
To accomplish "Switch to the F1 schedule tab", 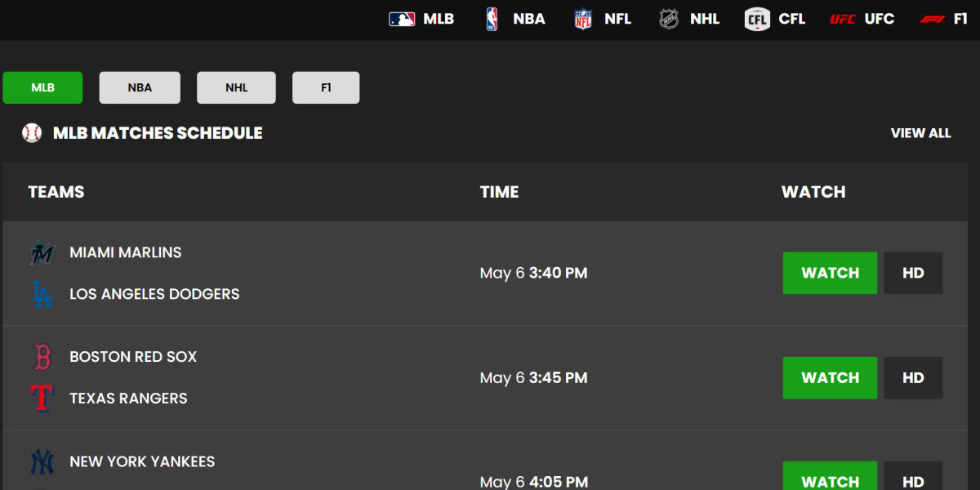I will pyautogui.click(x=326, y=87).
